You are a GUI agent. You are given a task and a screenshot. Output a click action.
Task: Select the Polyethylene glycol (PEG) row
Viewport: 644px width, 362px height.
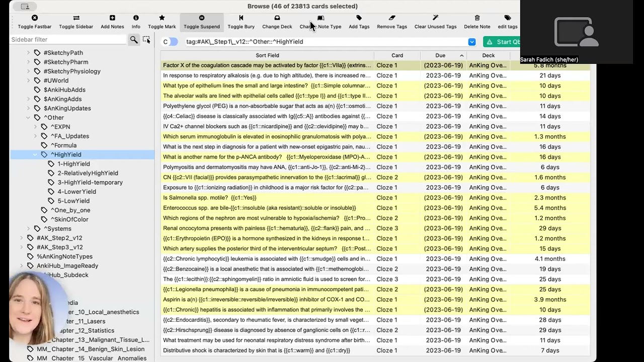375,106
